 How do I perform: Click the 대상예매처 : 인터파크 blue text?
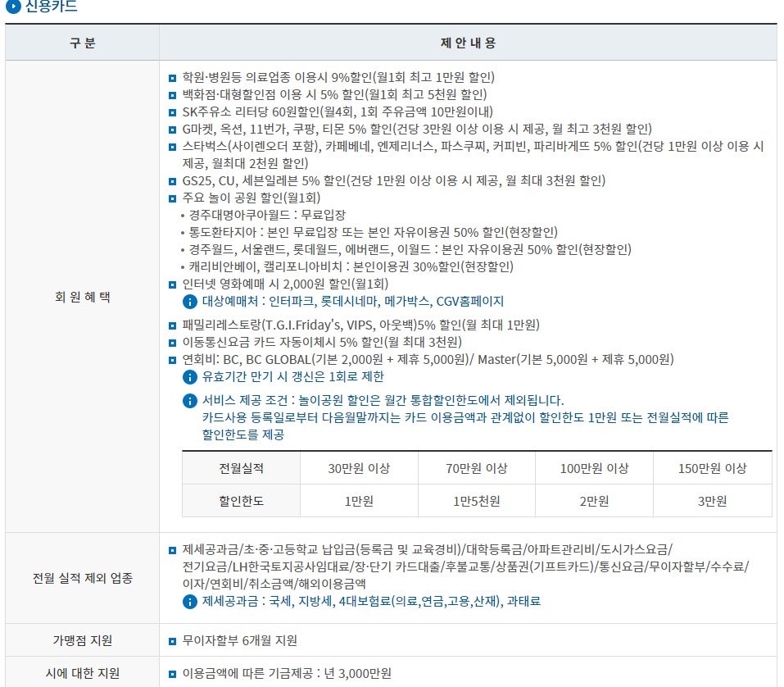pos(353,301)
